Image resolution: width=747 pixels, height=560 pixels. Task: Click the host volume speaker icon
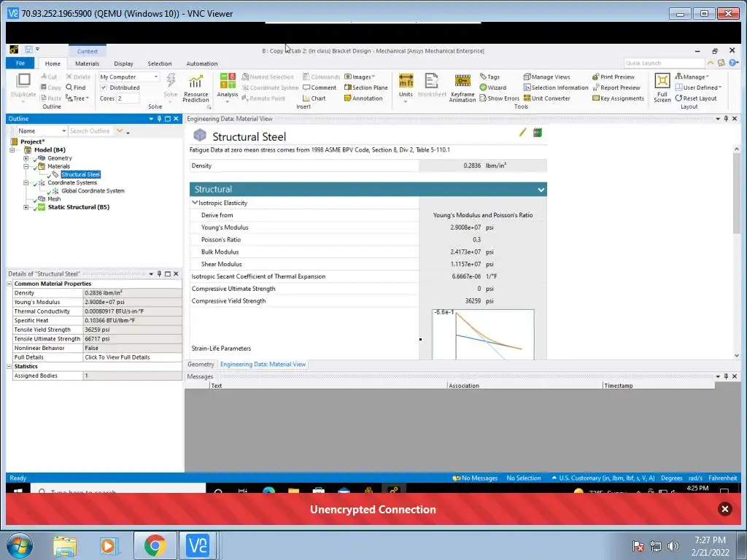[673, 546]
